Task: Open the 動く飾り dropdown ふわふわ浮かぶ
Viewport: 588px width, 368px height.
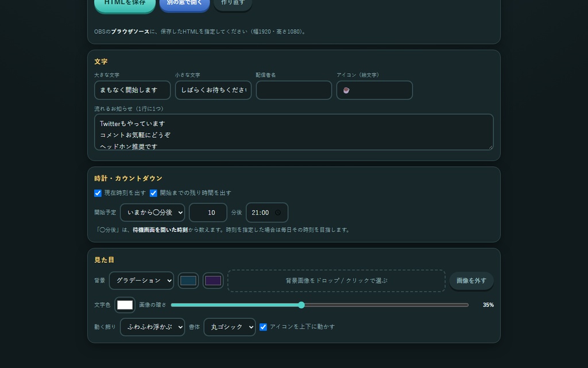Action: click(x=152, y=327)
